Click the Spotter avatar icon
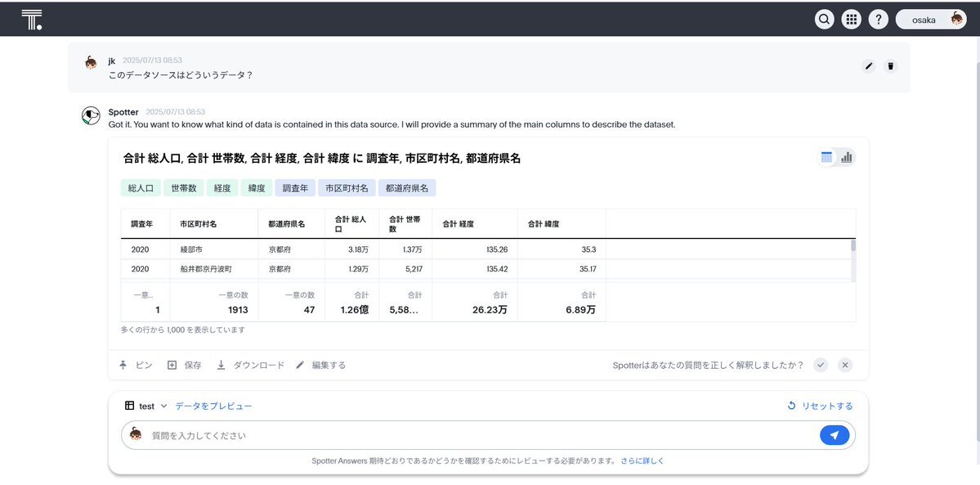The image size is (980, 485). (x=92, y=116)
